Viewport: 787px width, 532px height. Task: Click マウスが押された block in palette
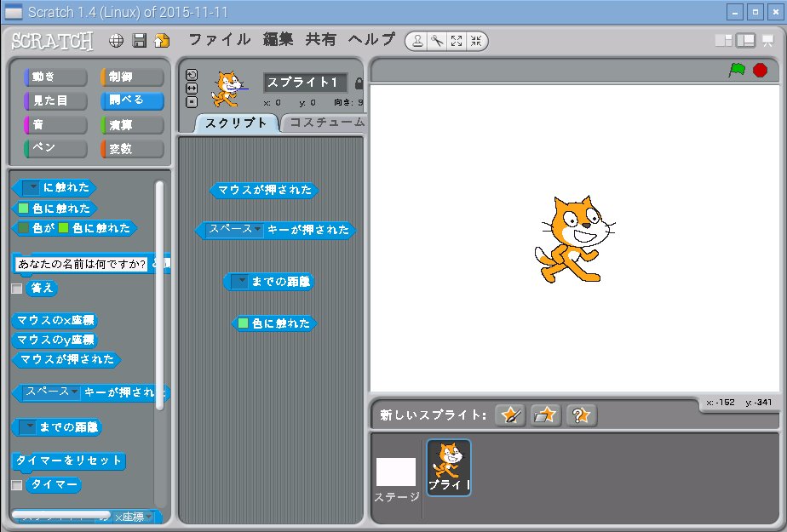[66, 360]
